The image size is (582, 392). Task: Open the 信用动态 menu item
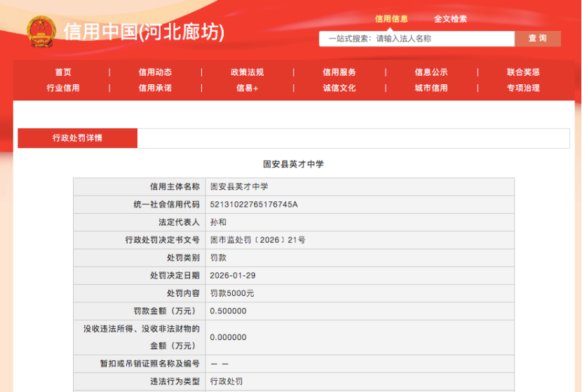pyautogui.click(x=155, y=72)
